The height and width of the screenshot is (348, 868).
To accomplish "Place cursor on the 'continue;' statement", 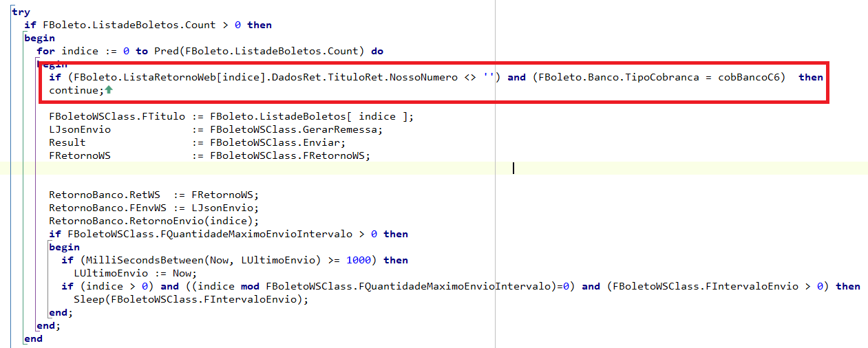I will tap(76, 90).
